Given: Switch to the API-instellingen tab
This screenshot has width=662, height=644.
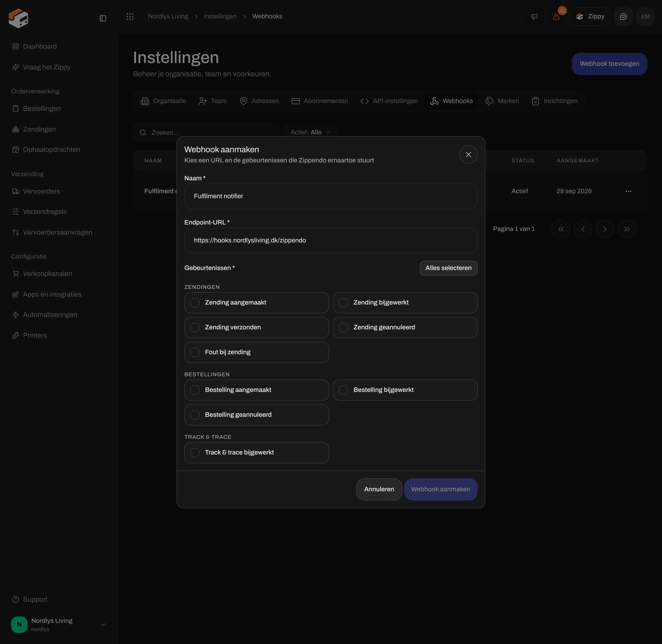Looking at the screenshot, I should [x=389, y=101].
